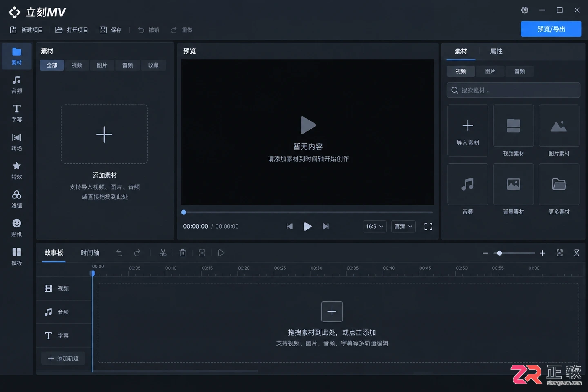Open settings via the gear icon

(525, 10)
